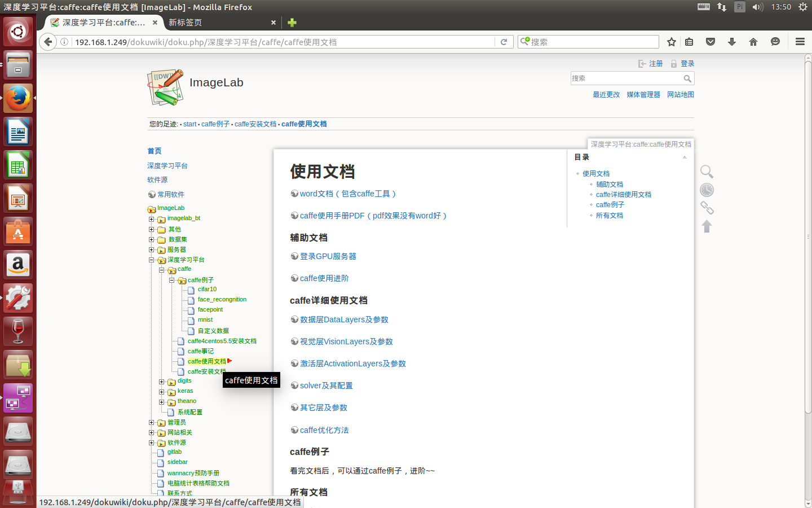Show page source via the magnifier page tool
This screenshot has height=508, width=812.
pyautogui.click(x=707, y=172)
